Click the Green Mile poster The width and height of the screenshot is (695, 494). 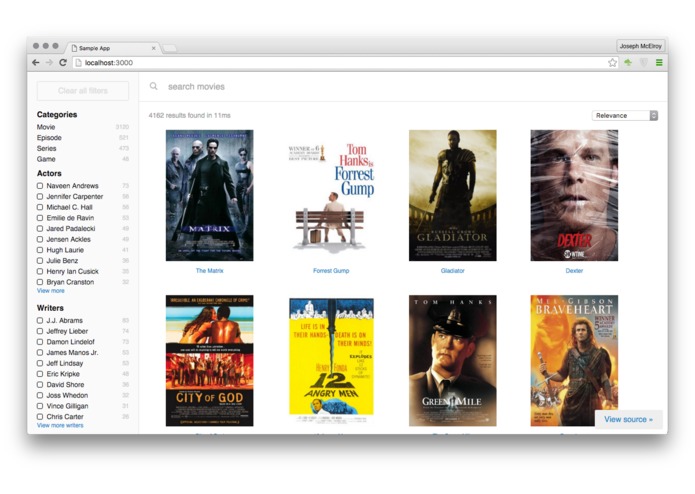coord(453,361)
